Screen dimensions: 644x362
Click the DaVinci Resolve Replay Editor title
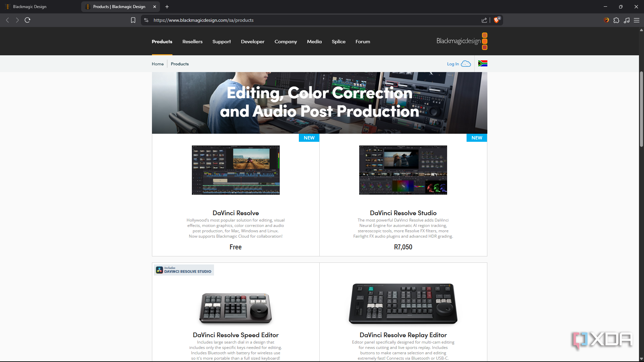point(403,335)
